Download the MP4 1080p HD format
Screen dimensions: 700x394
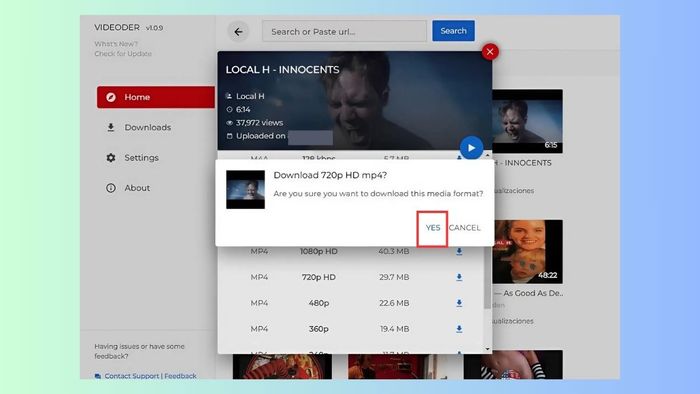click(x=459, y=252)
